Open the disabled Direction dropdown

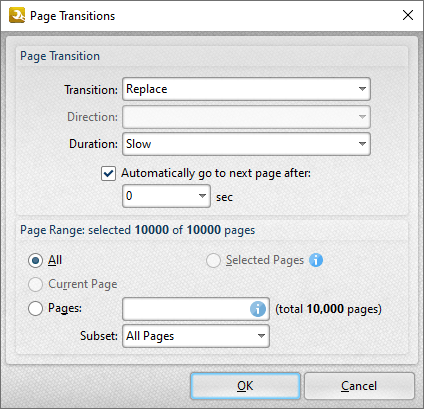(246, 117)
